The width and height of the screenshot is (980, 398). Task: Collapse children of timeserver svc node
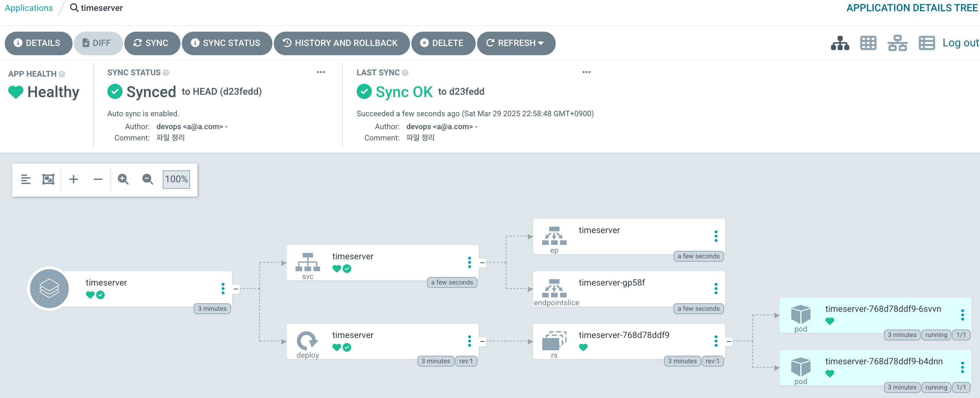tap(483, 262)
